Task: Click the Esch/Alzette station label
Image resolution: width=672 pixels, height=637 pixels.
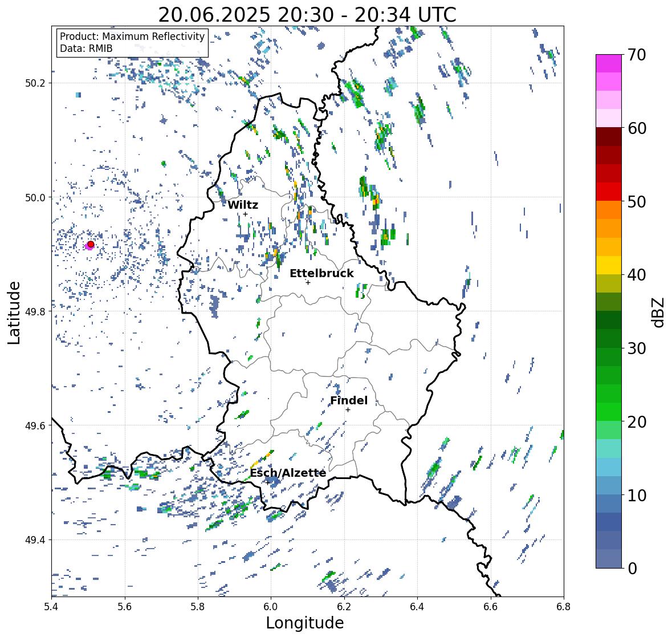Action: 288,473
